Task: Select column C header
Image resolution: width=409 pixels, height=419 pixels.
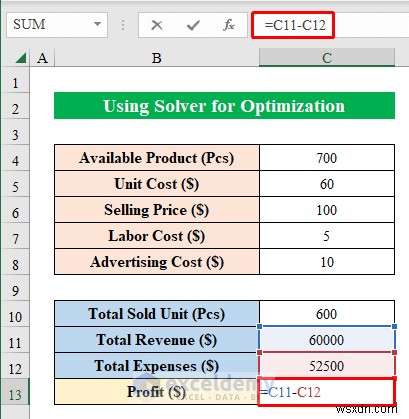Action: (x=327, y=58)
